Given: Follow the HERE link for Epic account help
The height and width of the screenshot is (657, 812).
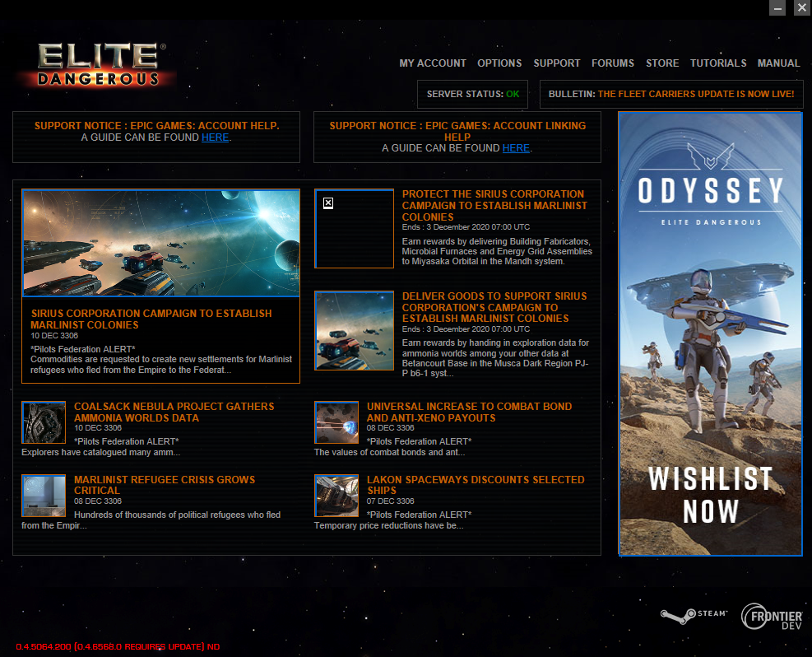Looking at the screenshot, I should point(215,137).
